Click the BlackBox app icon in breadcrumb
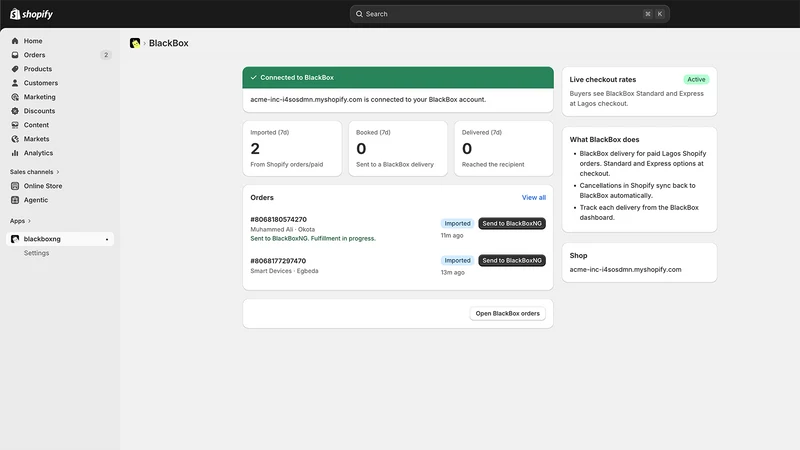 (135, 43)
